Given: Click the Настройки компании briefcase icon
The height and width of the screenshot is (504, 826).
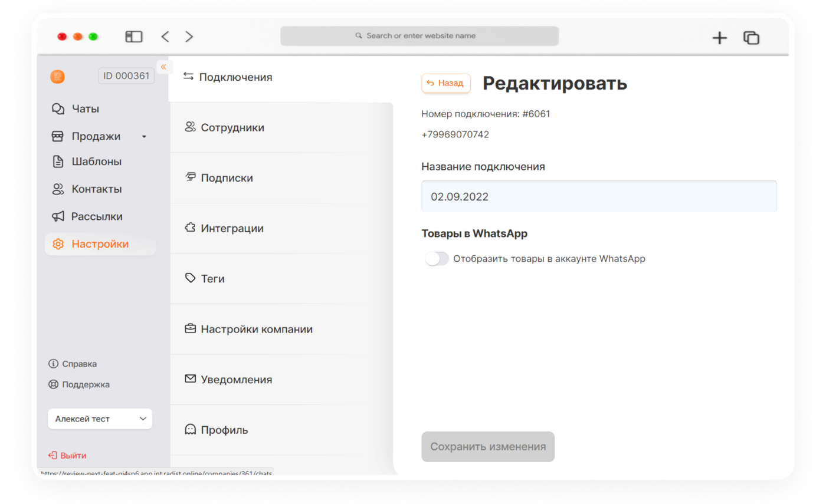Looking at the screenshot, I should tap(190, 328).
